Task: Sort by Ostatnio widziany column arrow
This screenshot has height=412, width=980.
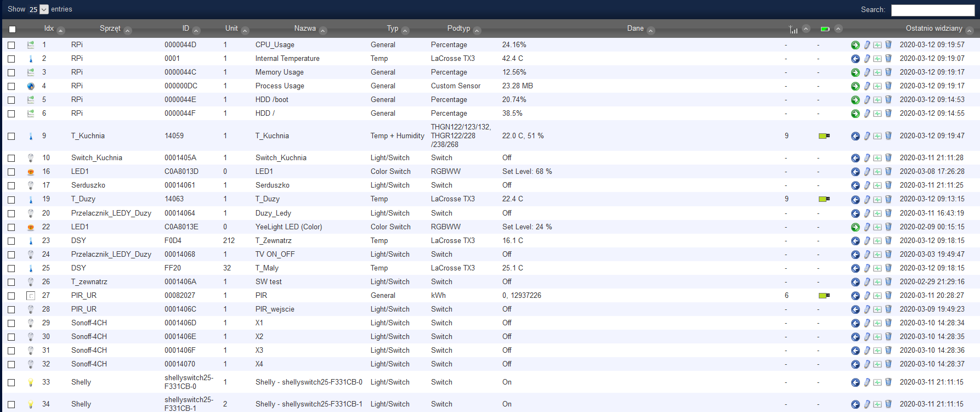Action: coord(969,31)
